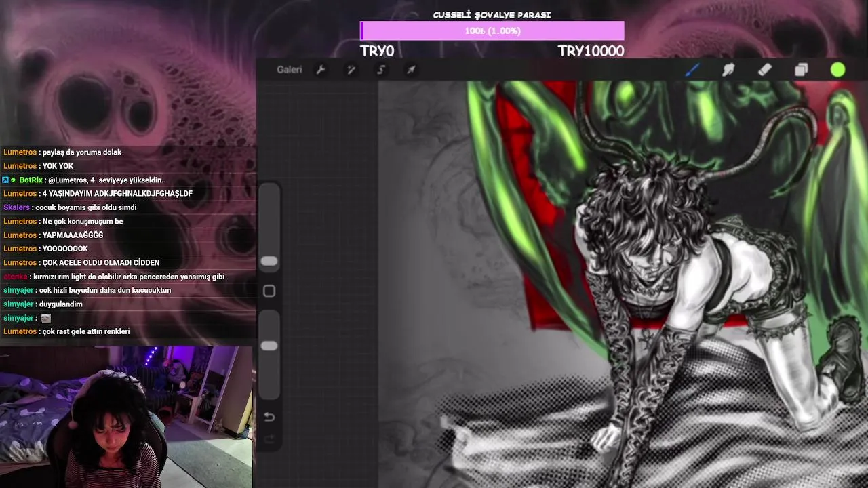
Task: Select the Brush tool
Action: pos(692,70)
